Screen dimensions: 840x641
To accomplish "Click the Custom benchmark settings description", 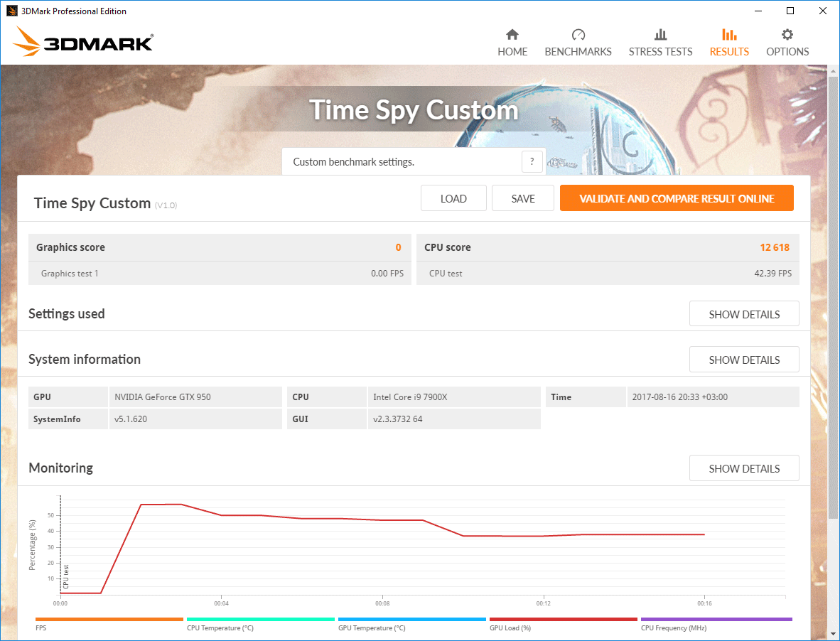I will coord(354,162).
